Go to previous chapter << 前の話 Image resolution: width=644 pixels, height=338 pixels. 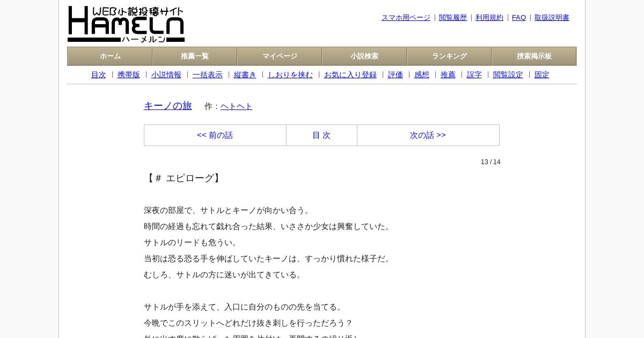[215, 135]
